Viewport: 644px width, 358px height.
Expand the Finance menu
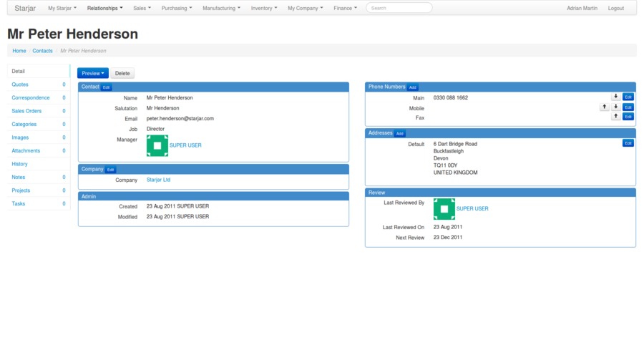point(345,8)
